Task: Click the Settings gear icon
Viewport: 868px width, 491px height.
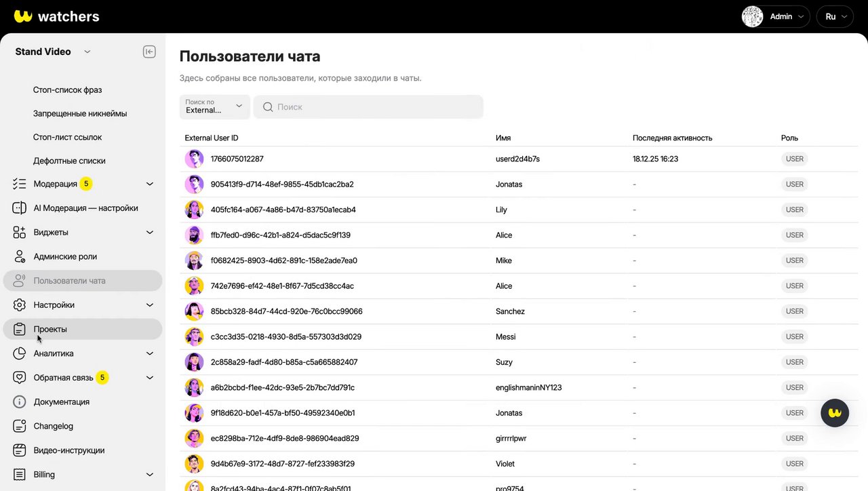Action: click(20, 305)
